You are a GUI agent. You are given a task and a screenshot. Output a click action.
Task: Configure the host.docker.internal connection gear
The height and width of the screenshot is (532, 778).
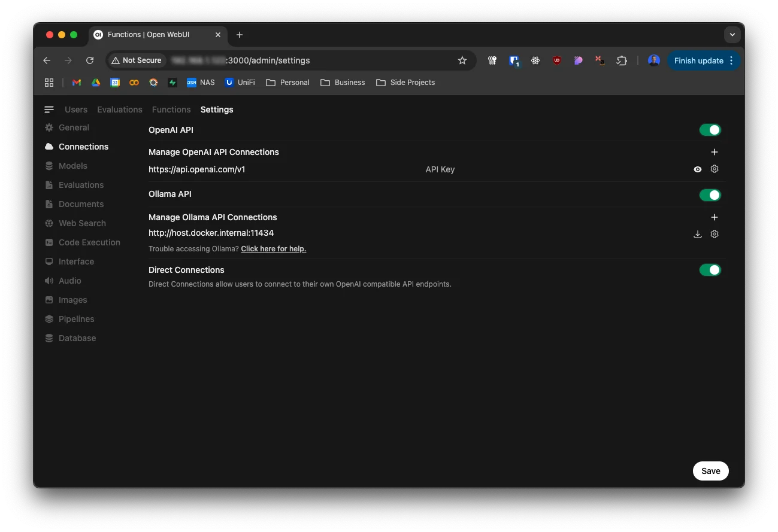coord(715,234)
